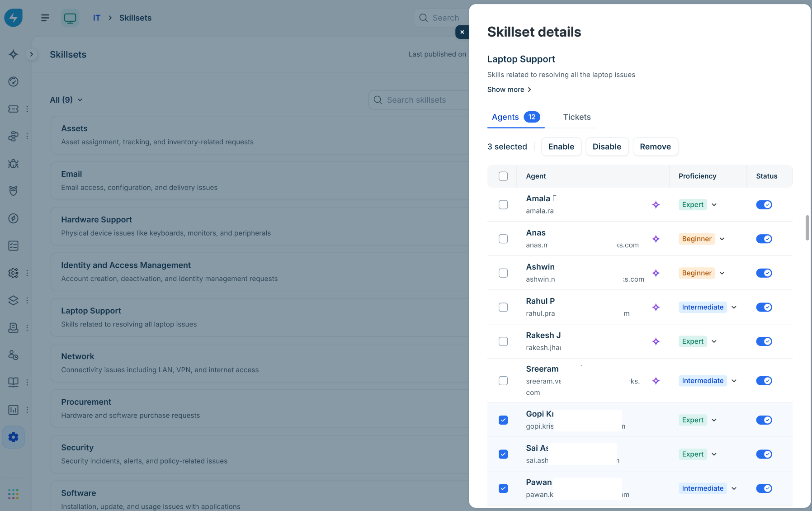Select the checkbox for Rahul P

click(503, 308)
